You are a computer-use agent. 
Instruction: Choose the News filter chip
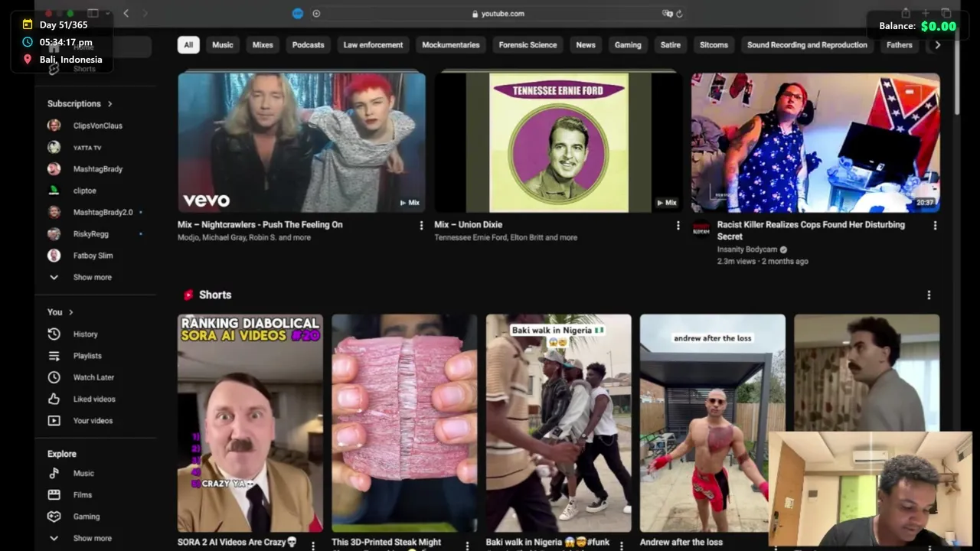[x=586, y=45]
